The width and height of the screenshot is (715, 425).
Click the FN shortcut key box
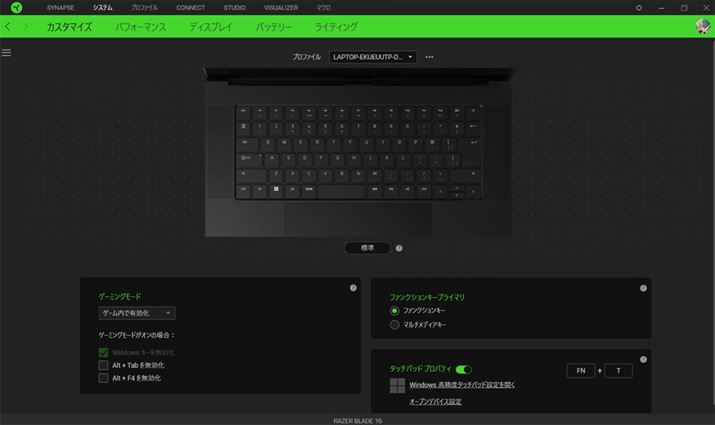[x=580, y=371]
